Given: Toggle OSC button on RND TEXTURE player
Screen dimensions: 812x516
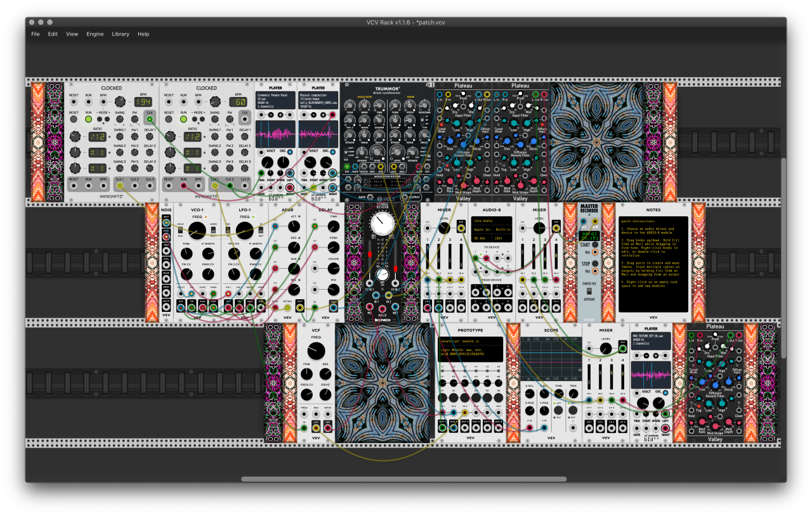Looking at the screenshot, I should point(665,393).
